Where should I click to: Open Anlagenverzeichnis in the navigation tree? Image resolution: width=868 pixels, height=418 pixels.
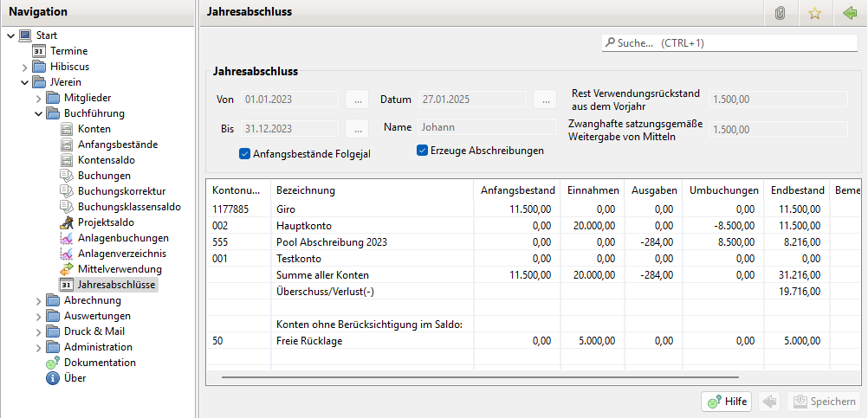[121, 254]
